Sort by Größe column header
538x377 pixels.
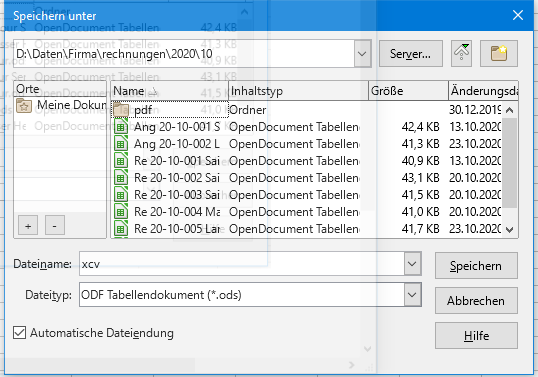click(408, 91)
